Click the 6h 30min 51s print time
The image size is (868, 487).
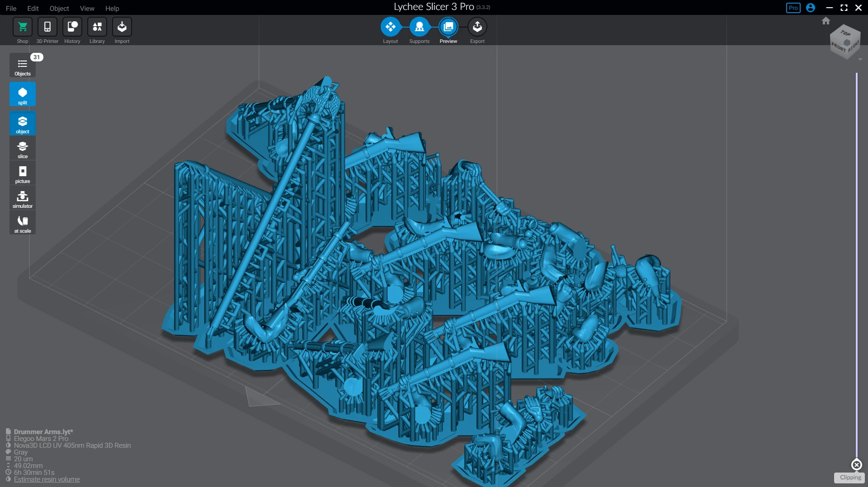(x=34, y=473)
